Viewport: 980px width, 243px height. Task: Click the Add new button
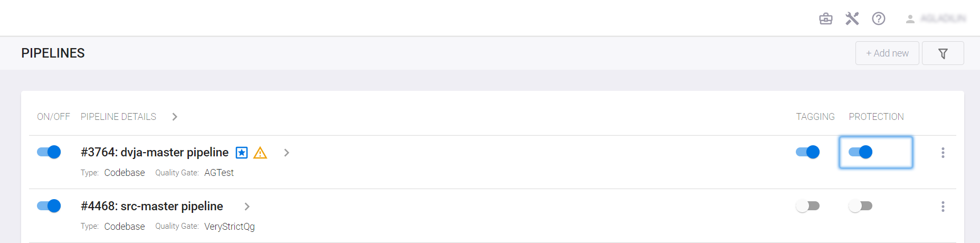887,53
